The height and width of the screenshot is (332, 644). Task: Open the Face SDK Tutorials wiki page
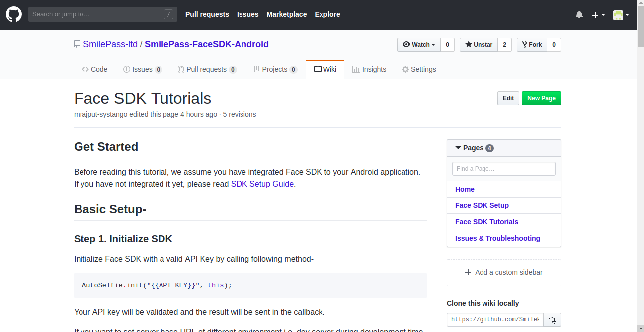click(487, 222)
